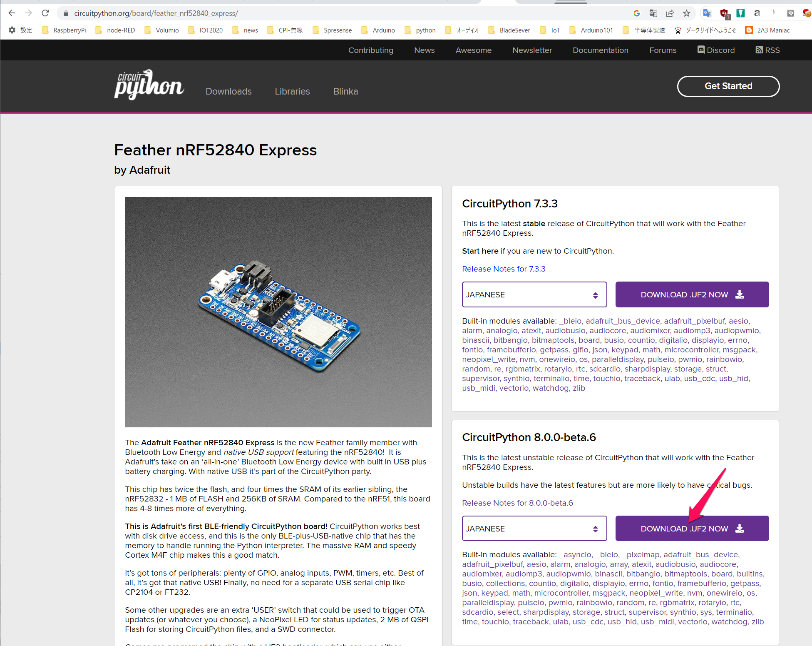Click the Feather nRF52840 board photo
This screenshot has width=812, height=646.
point(278,312)
